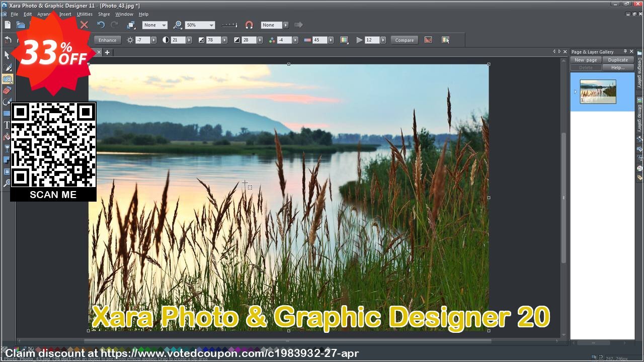Open the second None selector arrow
Image resolution: width=644 pixels, height=362 pixels.
(x=286, y=25)
